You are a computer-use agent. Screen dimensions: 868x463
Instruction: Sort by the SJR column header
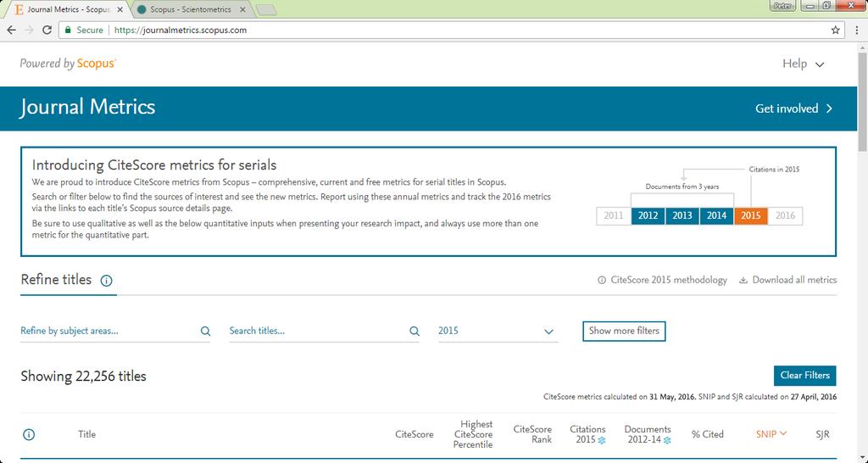822,435
